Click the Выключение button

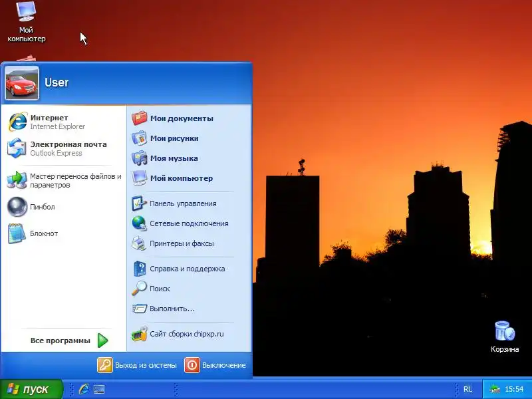(x=215, y=365)
